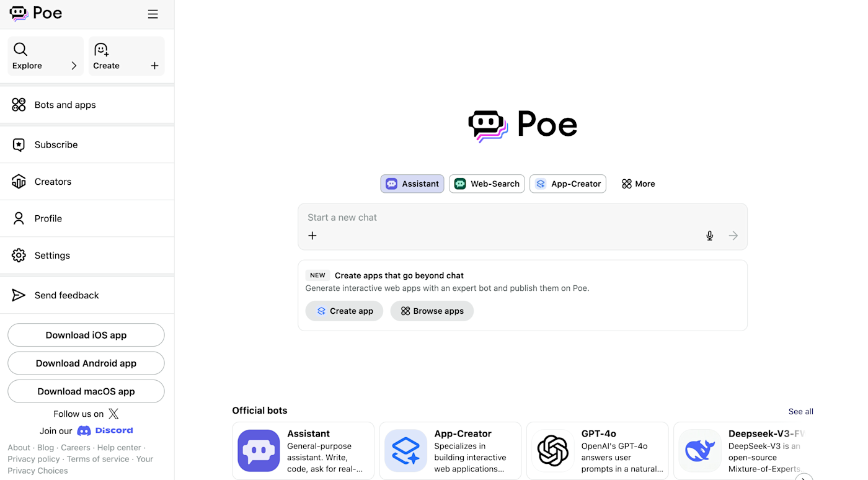Open Bots and apps in sidebar
The image size is (868, 480).
(87, 105)
